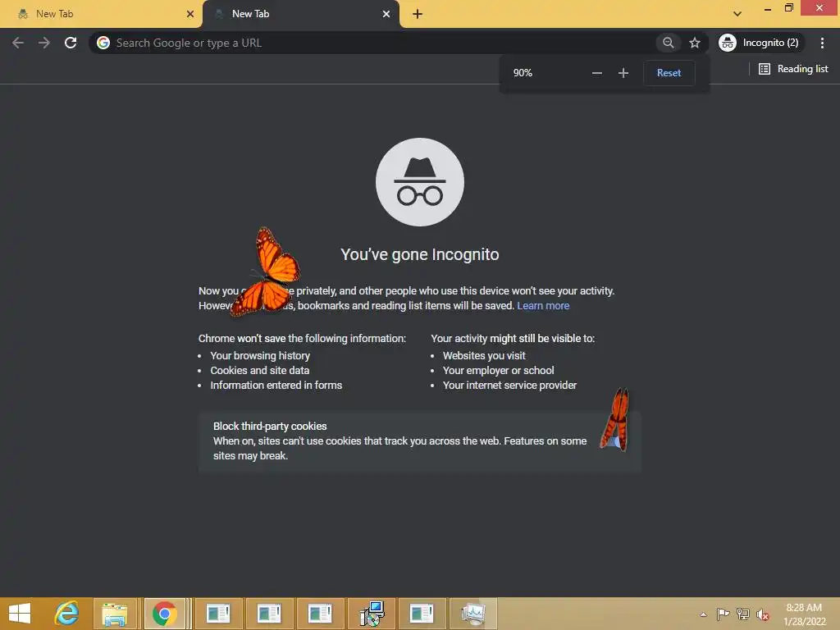Open the Reading list

tap(793, 69)
